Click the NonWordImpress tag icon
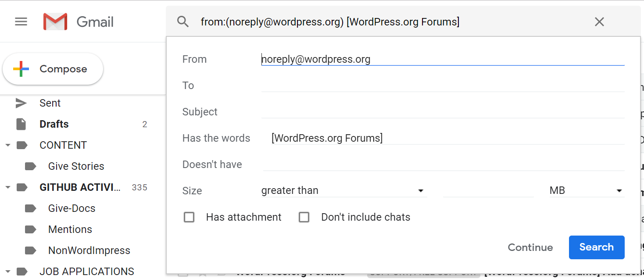 30,250
